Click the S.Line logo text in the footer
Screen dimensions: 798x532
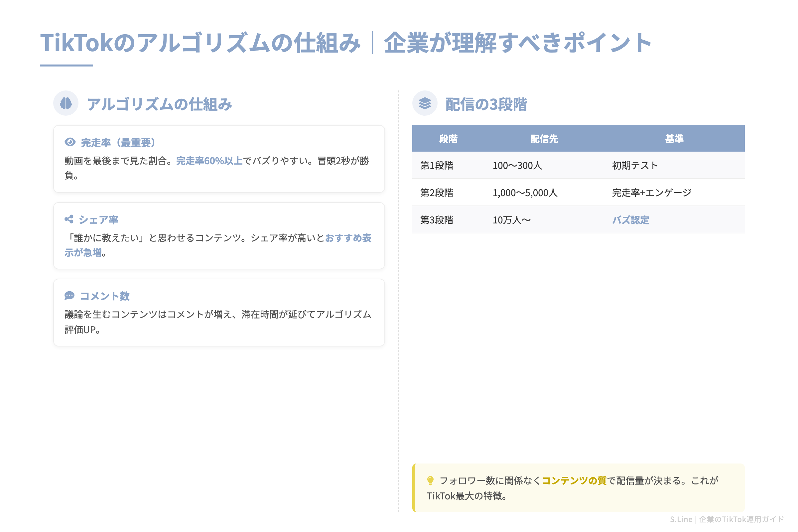(681, 519)
